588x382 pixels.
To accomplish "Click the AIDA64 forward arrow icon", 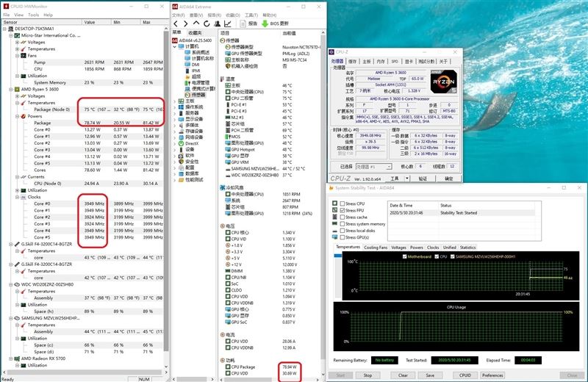I will coord(186,24).
